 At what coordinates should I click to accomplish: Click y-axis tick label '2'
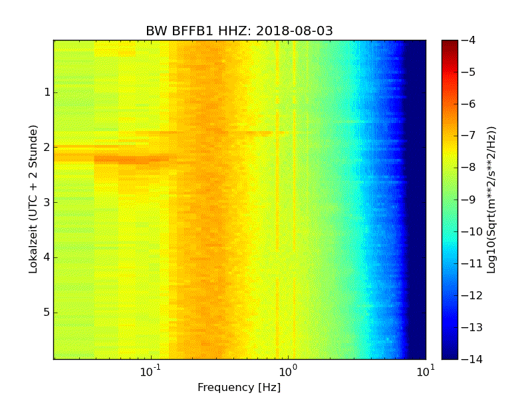pos(47,147)
